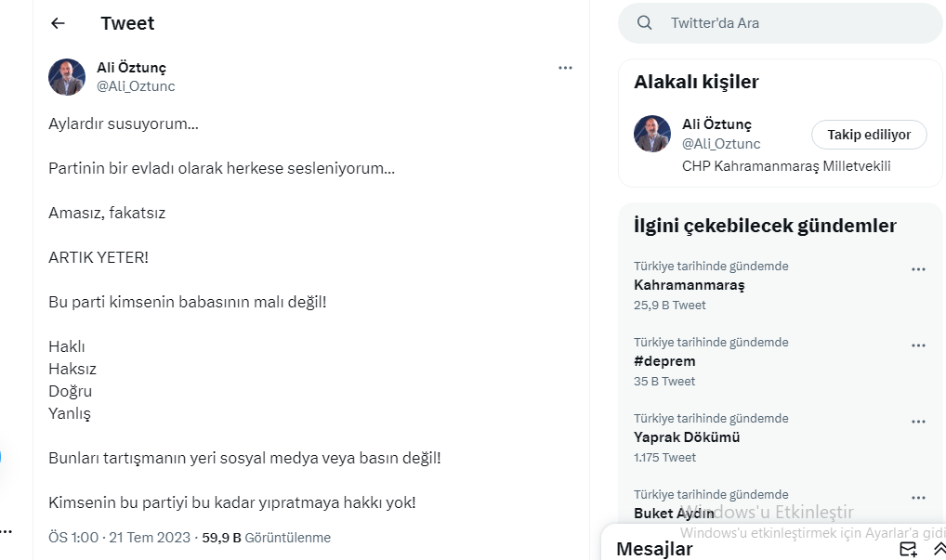
Task: Click the @Ali_Oztunc handle in the tweet
Action: coord(136,86)
